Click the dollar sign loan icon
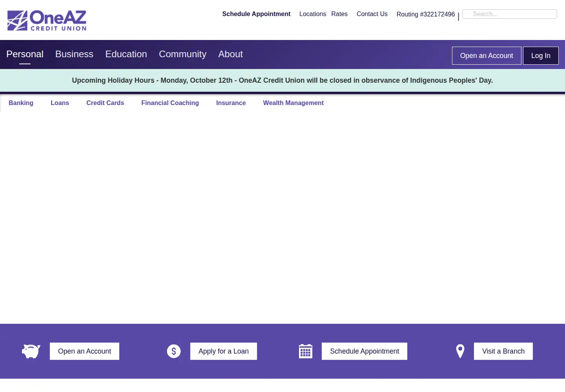 point(174,351)
